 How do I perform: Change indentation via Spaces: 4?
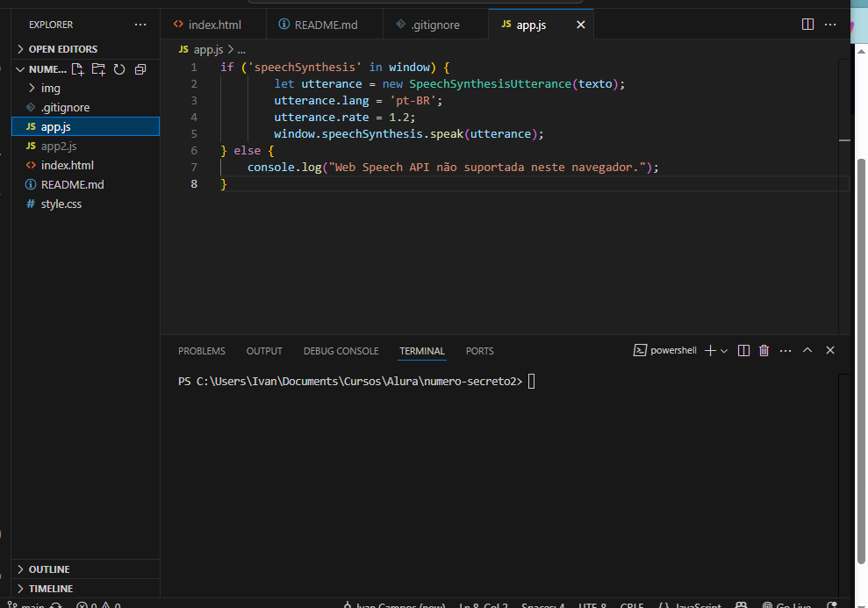(x=542, y=605)
